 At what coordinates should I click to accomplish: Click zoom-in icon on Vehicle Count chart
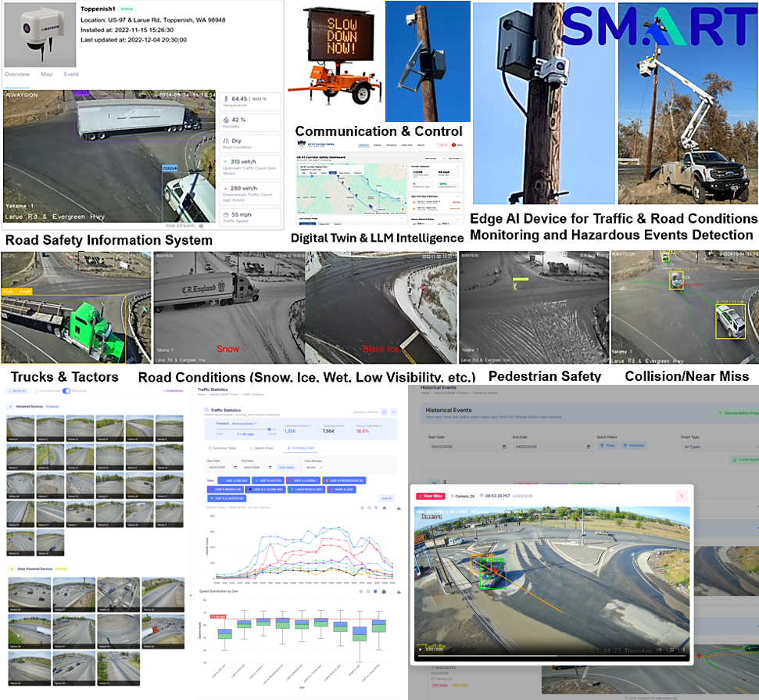[362, 508]
